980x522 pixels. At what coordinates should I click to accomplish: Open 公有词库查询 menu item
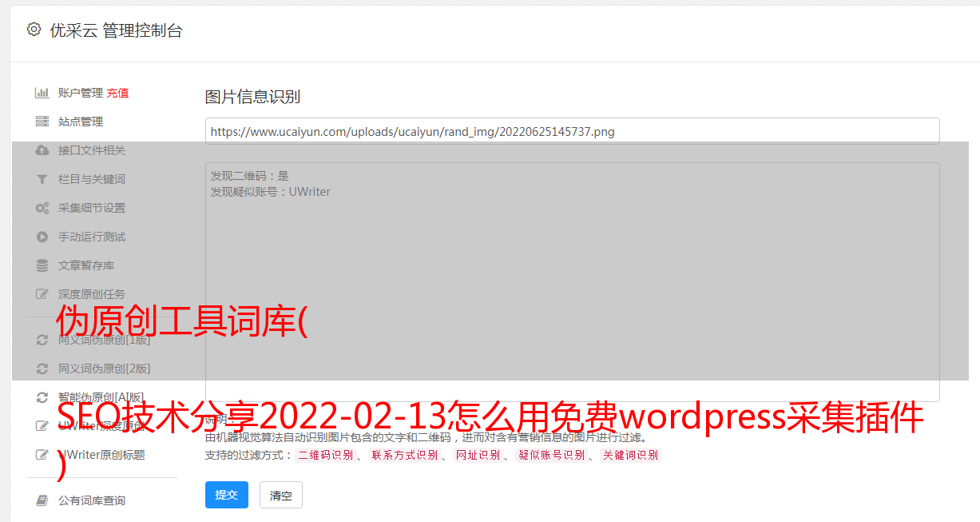point(92,500)
